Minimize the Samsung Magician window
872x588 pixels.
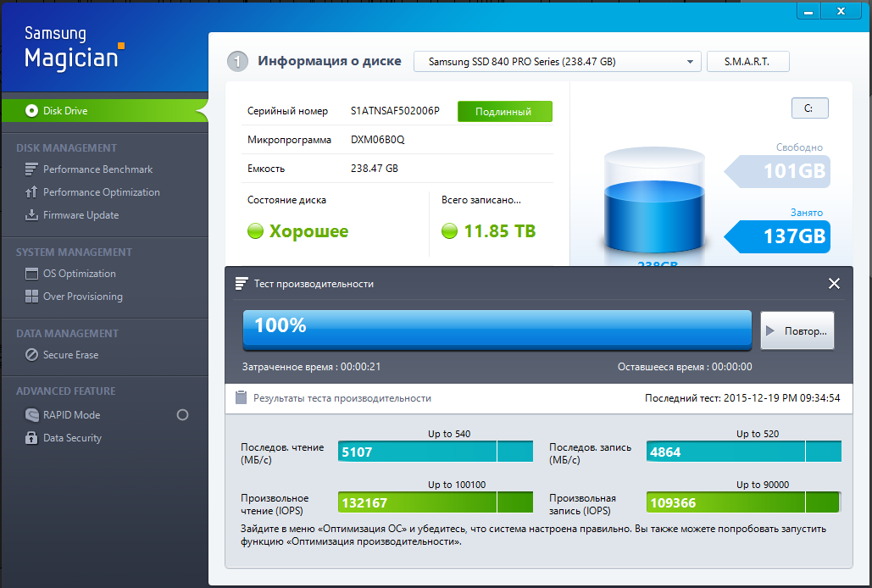click(808, 12)
